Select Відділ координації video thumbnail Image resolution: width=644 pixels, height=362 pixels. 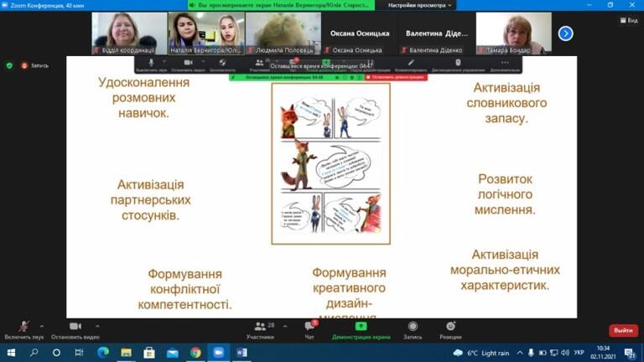tap(129, 34)
